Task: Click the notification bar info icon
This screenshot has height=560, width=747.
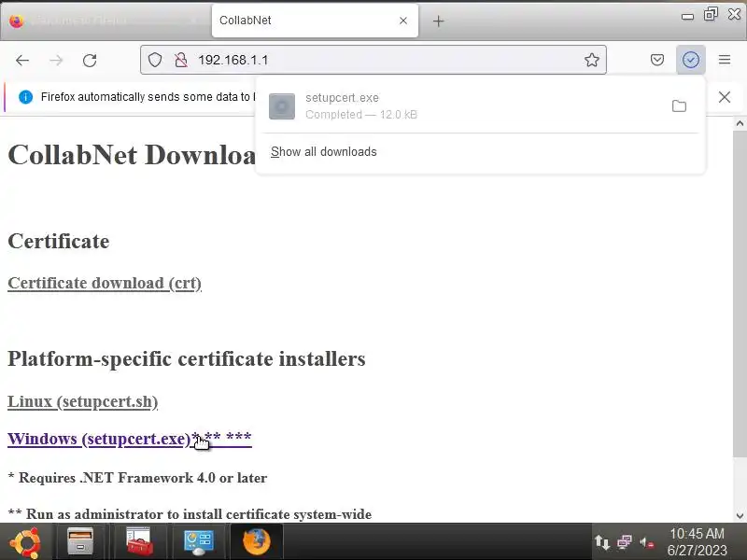Action: coord(26,97)
